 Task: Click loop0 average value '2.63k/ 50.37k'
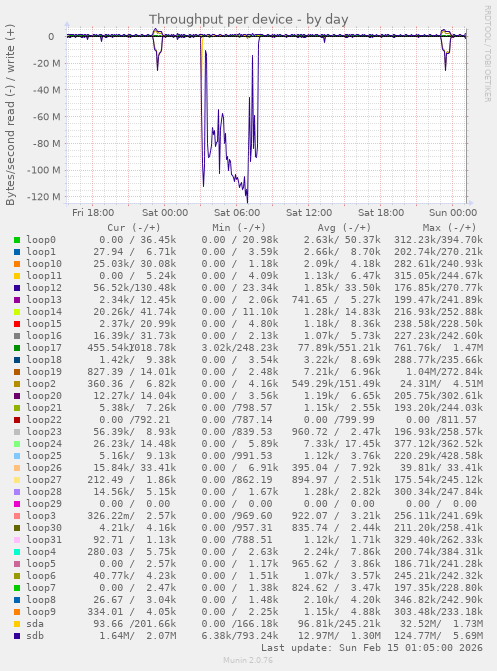point(342,240)
